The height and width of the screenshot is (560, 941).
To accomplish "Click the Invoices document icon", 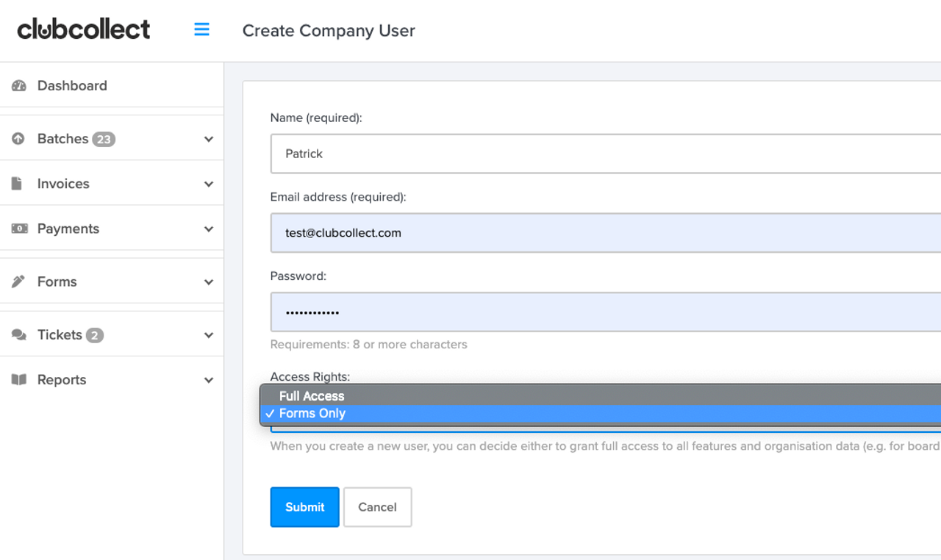I will [x=17, y=184].
